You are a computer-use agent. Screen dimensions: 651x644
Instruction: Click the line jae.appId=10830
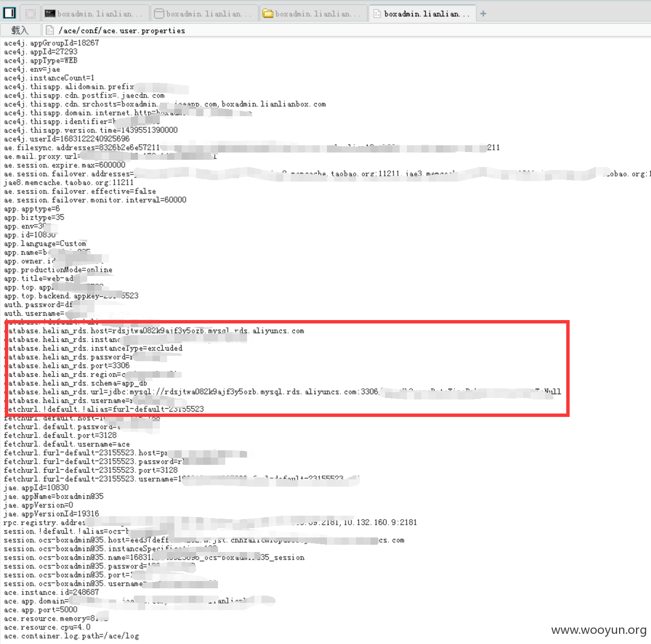coord(36,487)
